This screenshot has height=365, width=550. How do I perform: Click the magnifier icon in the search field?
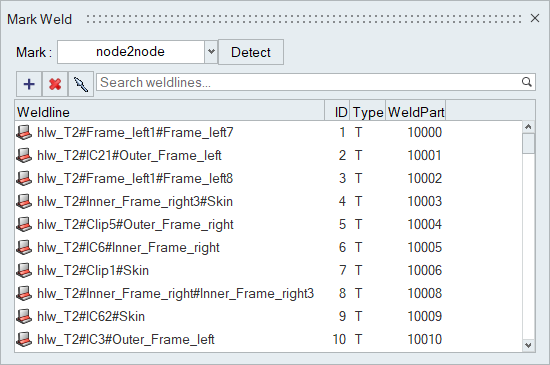point(526,82)
